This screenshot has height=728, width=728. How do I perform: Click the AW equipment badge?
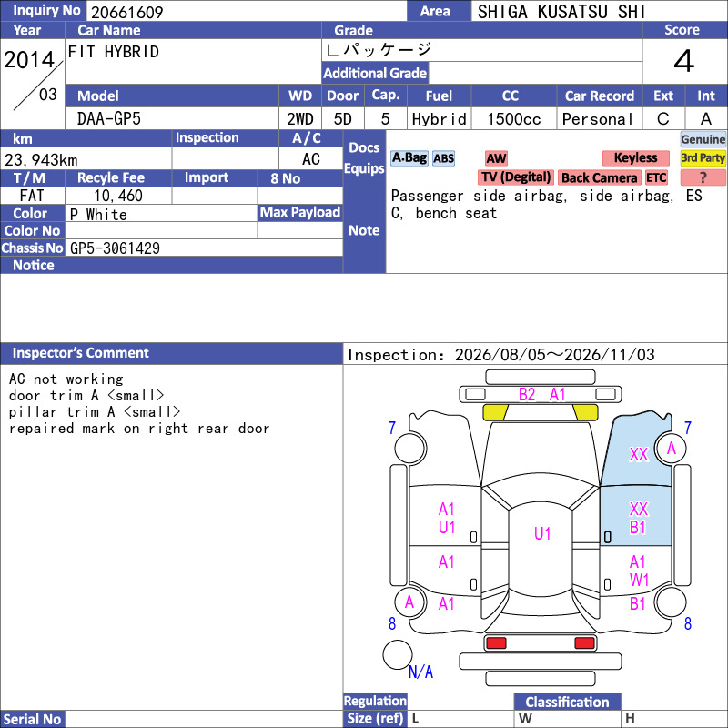[x=496, y=158]
